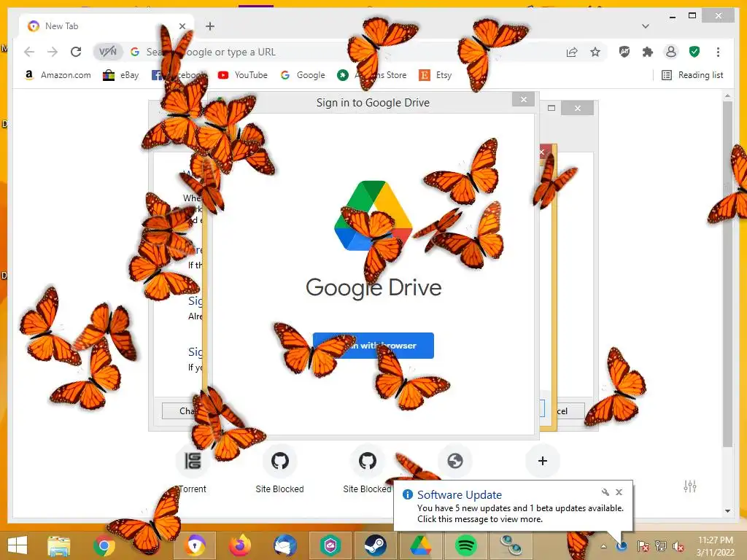Show hidden system tray icons

point(603,545)
